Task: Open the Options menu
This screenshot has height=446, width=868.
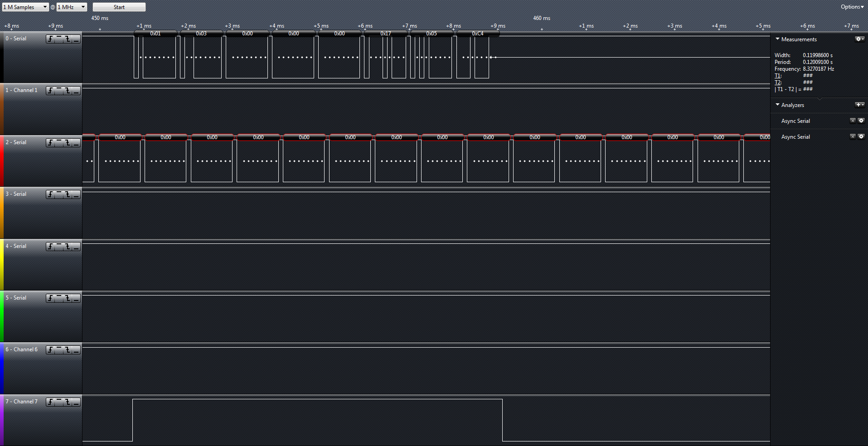Action: 852,7
